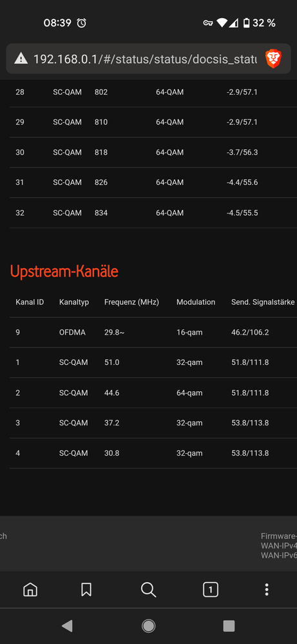
Task: Click the Modulation column header in upstream table
Action: click(x=196, y=302)
